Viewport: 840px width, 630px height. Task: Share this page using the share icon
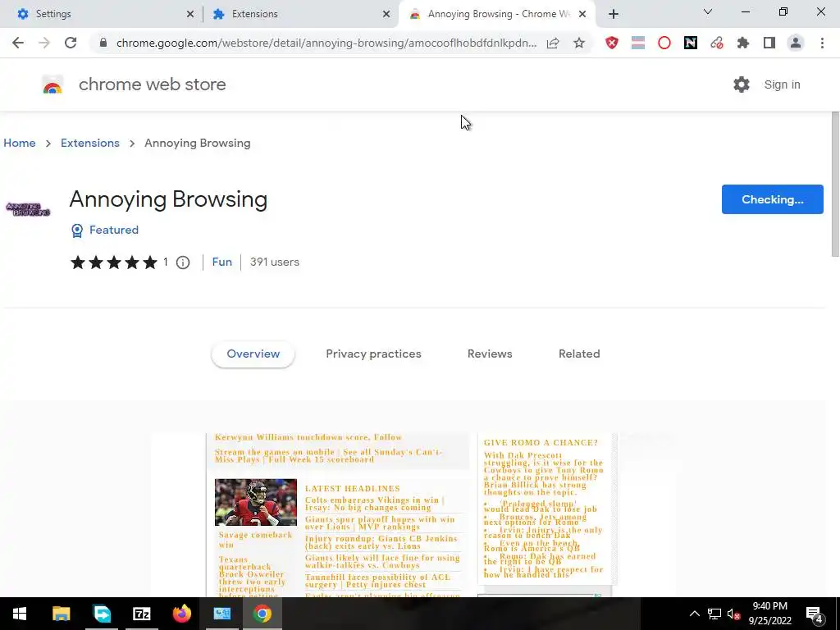(553, 43)
